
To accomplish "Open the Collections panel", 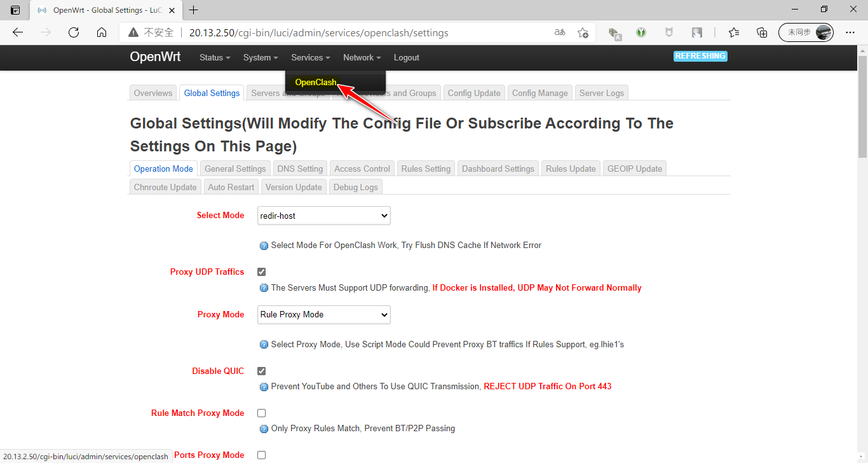I will 762,32.
